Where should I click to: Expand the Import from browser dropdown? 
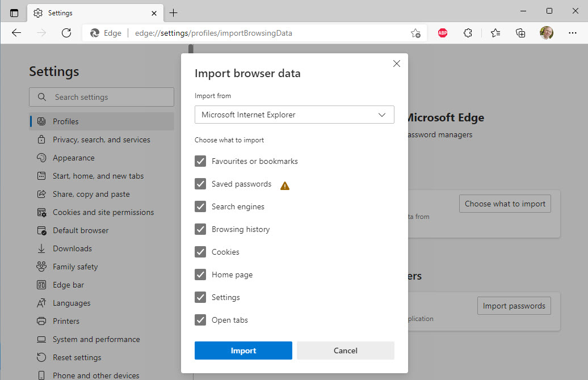pyautogui.click(x=295, y=115)
